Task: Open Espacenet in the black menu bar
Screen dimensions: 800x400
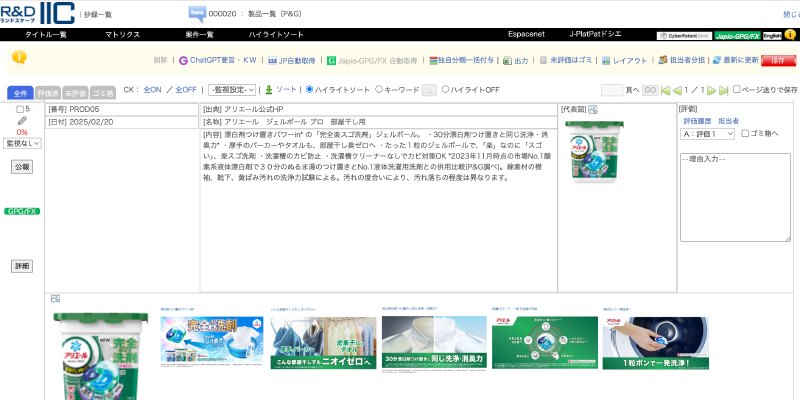Action: click(x=526, y=34)
